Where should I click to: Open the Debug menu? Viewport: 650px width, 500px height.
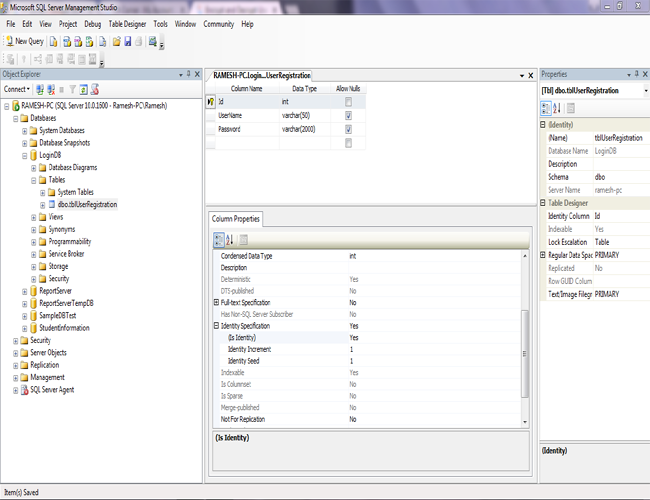pyautogui.click(x=92, y=24)
